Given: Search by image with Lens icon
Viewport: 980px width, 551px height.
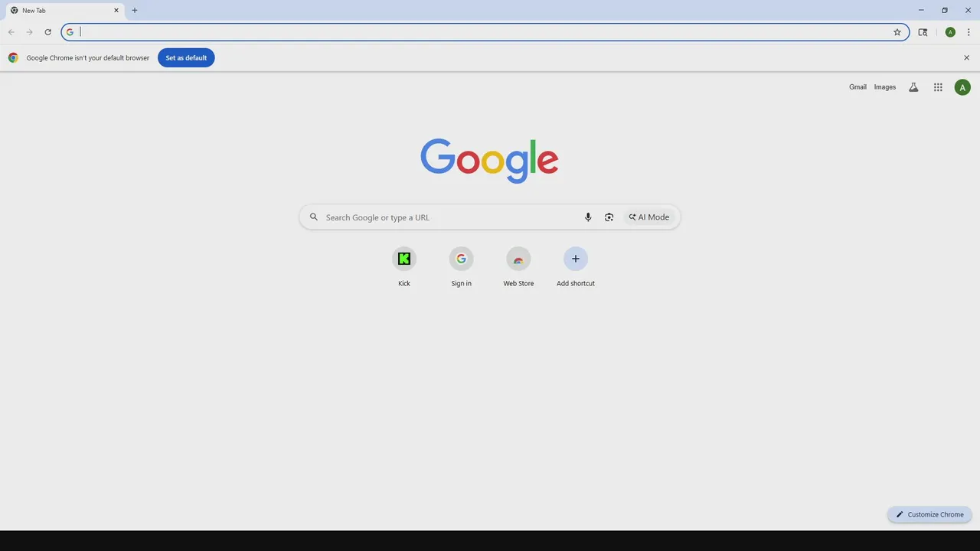Looking at the screenshot, I should (x=609, y=217).
